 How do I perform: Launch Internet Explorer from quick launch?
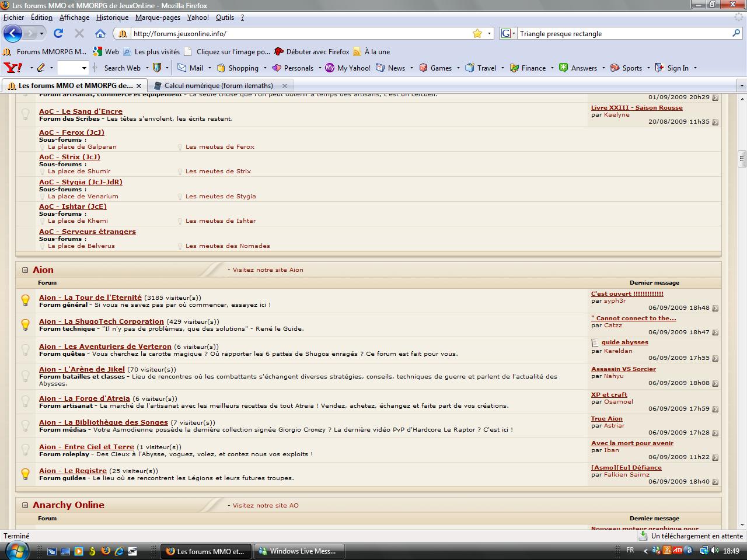coord(119,551)
